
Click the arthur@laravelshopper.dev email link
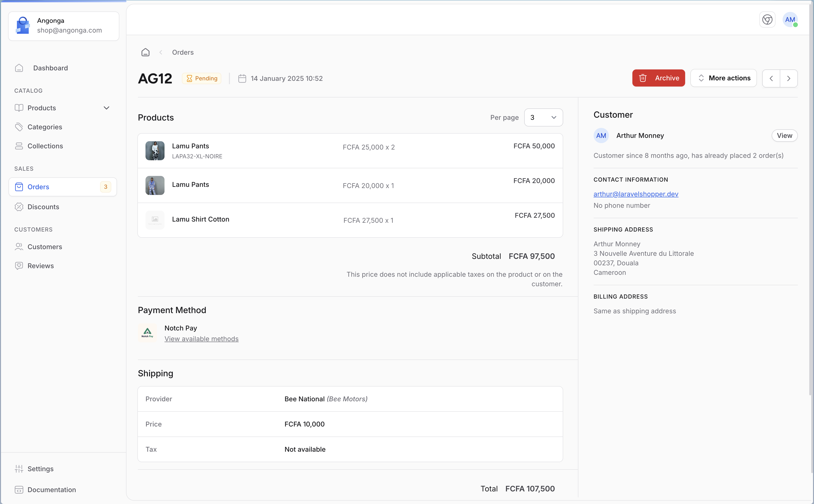point(636,194)
